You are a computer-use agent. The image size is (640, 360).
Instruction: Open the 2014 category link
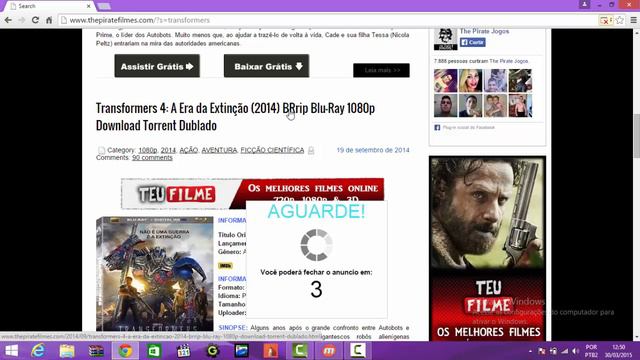tap(168, 150)
